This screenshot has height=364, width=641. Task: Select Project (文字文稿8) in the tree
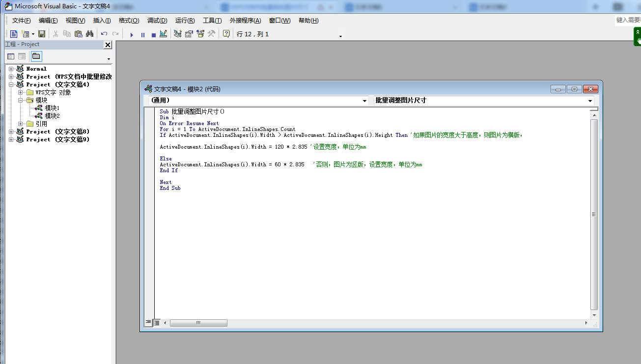[x=58, y=131]
